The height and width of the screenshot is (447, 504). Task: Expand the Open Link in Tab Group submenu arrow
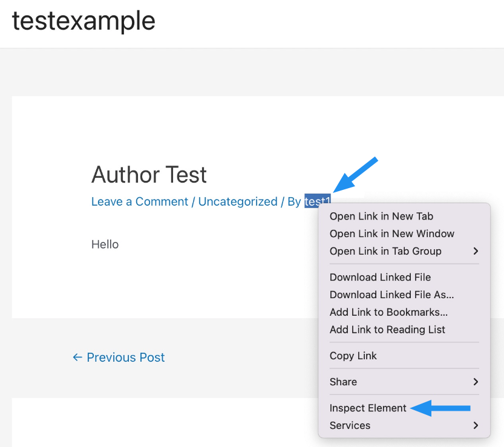coord(476,251)
